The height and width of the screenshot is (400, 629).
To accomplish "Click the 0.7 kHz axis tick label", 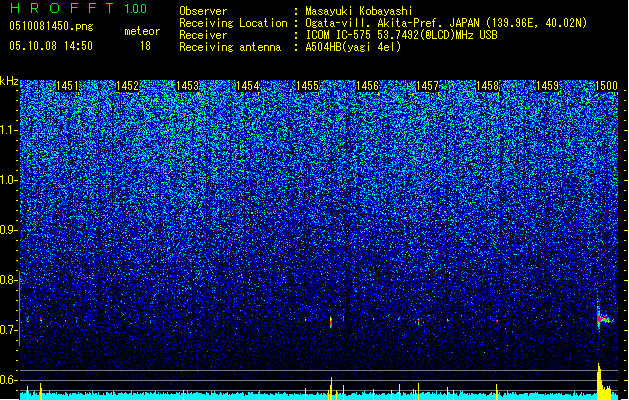I will click(x=9, y=330).
